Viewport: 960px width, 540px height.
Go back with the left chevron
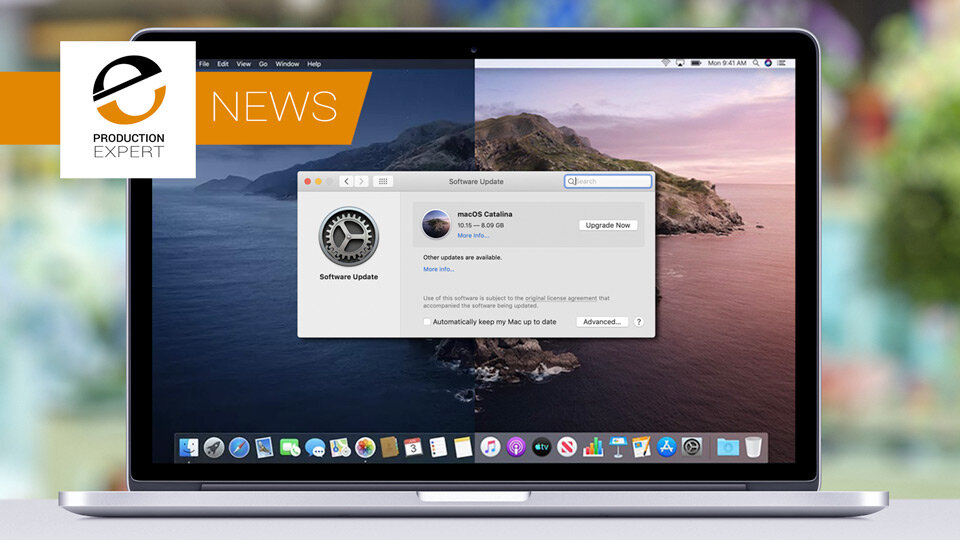coord(347,181)
